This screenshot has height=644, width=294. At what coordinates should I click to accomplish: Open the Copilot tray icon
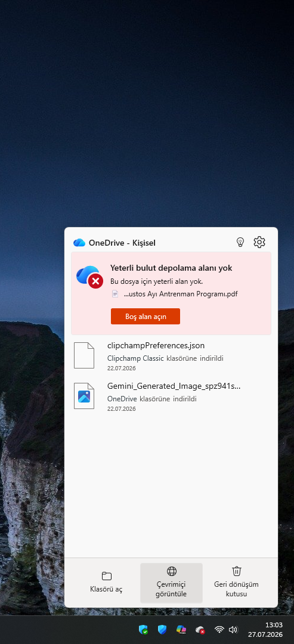pyautogui.click(x=181, y=630)
